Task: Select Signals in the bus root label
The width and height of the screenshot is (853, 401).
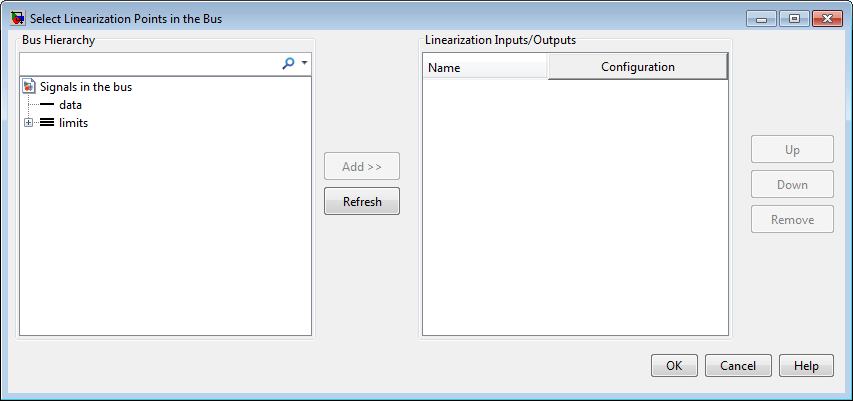Action: 86,87
